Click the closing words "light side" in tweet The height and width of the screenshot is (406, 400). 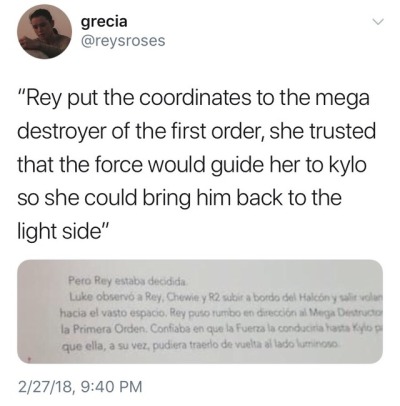tap(63, 231)
